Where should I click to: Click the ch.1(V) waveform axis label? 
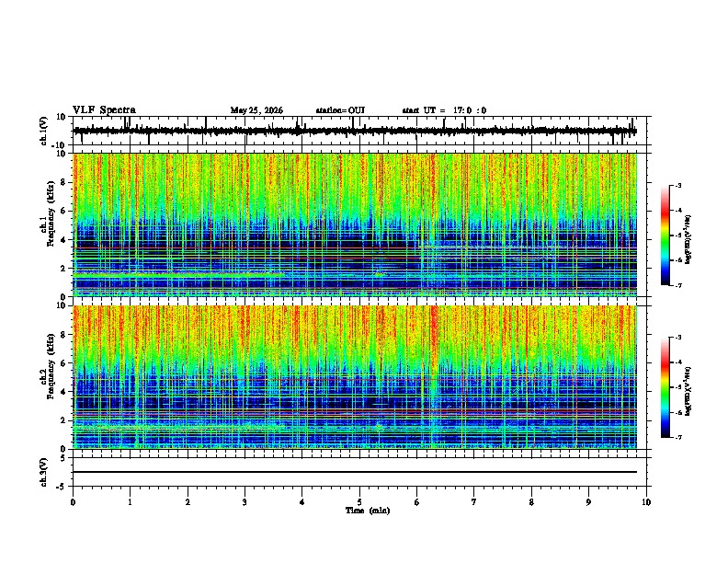tap(44, 131)
